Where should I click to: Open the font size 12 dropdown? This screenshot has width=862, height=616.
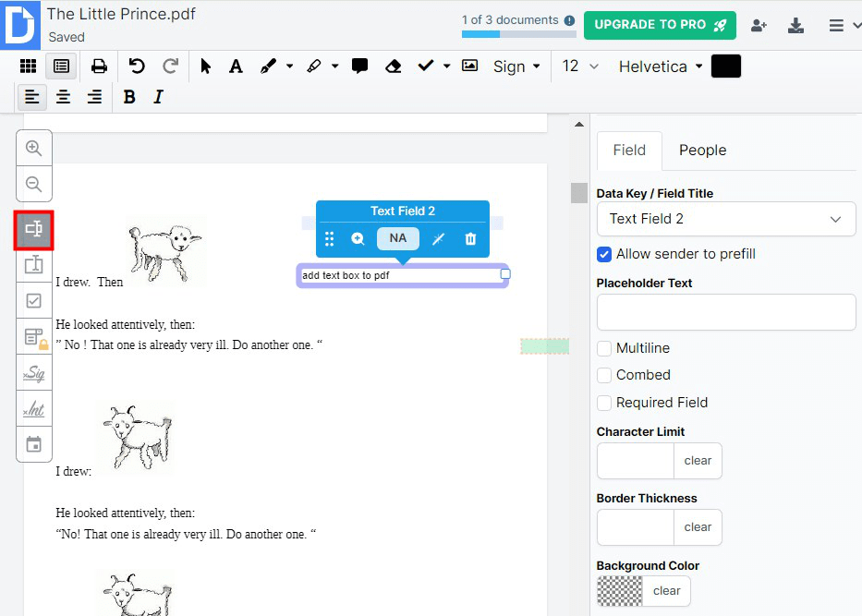point(580,66)
